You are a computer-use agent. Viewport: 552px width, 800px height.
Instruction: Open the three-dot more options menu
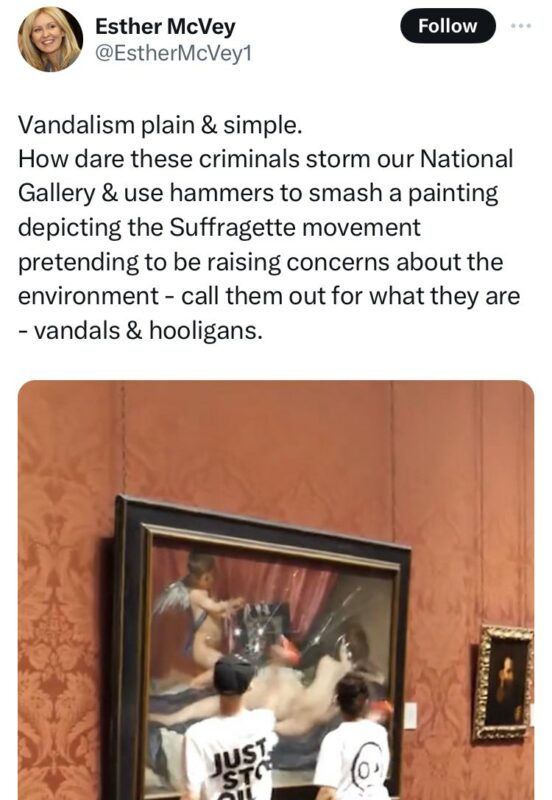coord(522,26)
